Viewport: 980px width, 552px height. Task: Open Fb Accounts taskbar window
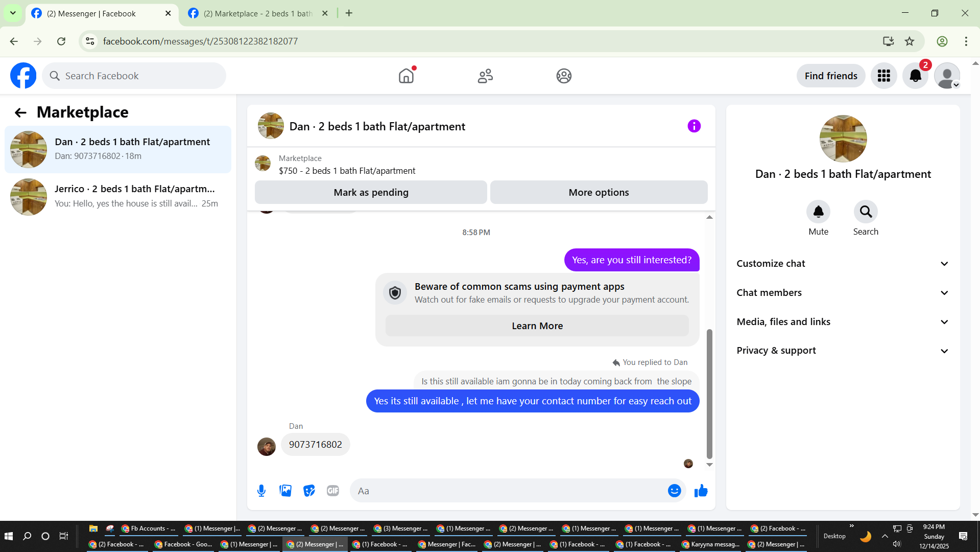148,528
